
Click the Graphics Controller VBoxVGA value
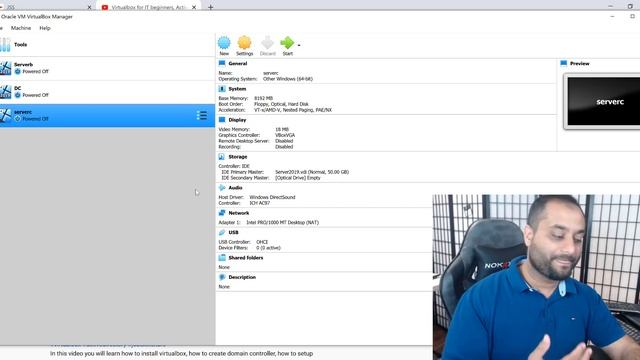coord(285,135)
